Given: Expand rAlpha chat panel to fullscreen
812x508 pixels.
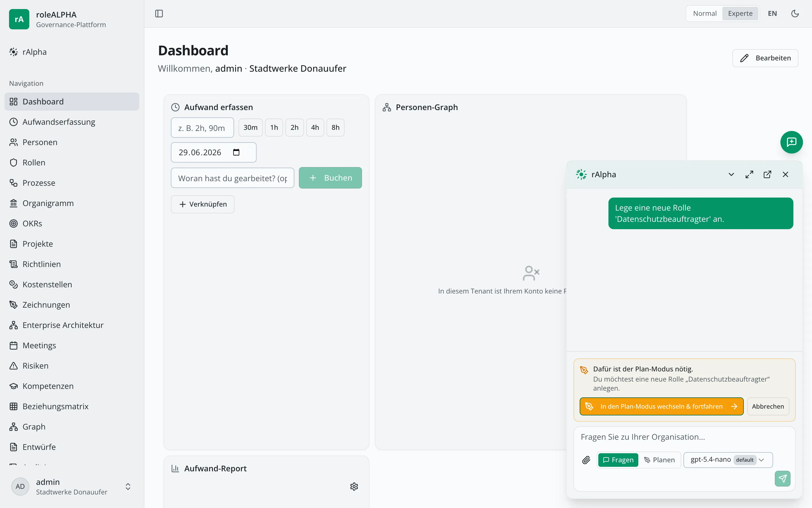Looking at the screenshot, I should (749, 174).
